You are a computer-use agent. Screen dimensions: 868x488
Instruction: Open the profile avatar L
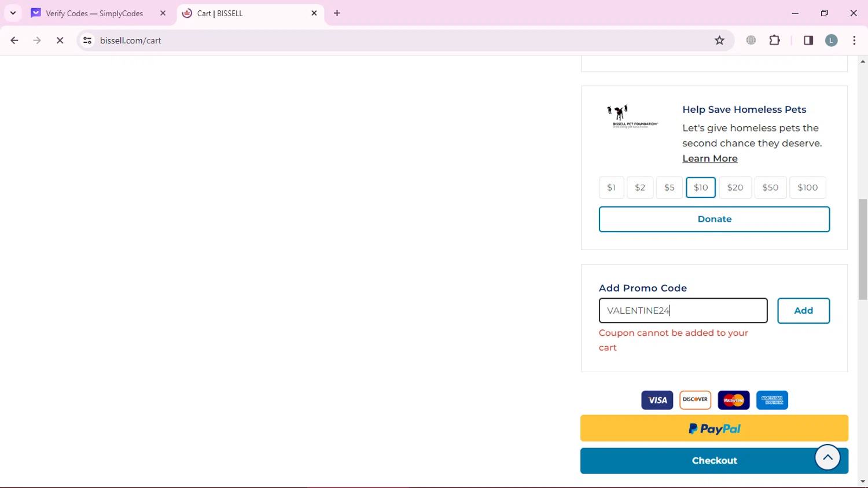(832, 41)
